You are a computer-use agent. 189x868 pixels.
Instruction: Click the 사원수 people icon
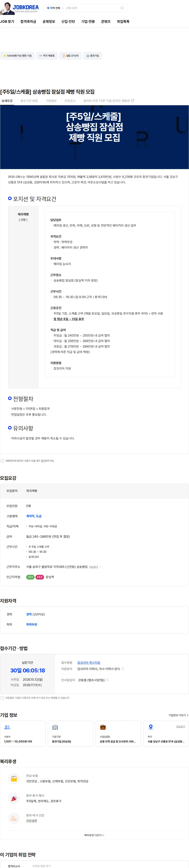pyautogui.click(x=7, y=727)
